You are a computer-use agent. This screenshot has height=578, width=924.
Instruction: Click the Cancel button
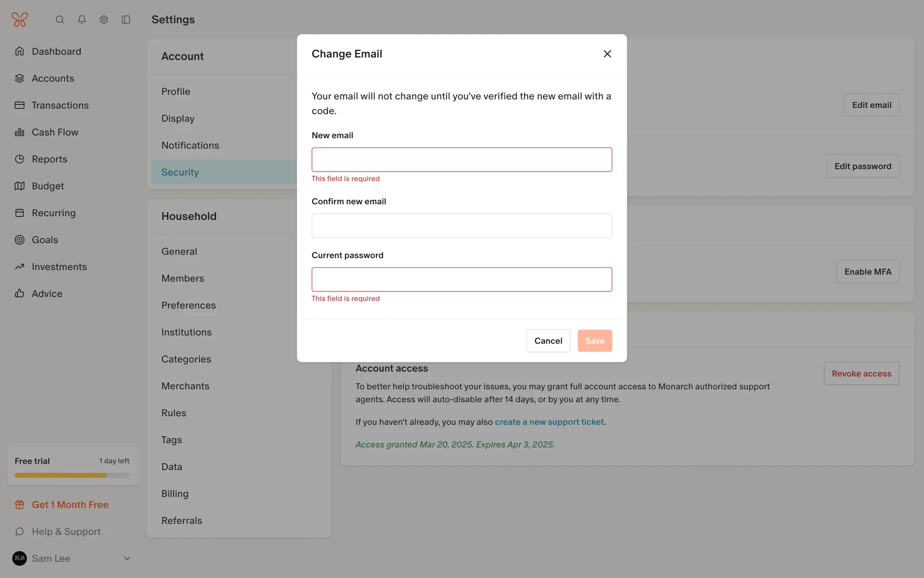(x=548, y=341)
